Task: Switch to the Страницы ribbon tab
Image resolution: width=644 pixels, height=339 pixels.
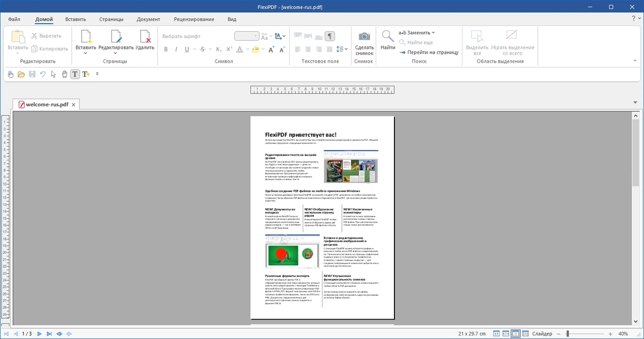Action: pos(111,19)
